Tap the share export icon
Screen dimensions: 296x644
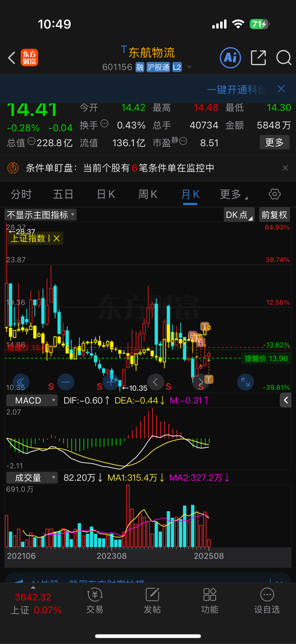(x=258, y=58)
